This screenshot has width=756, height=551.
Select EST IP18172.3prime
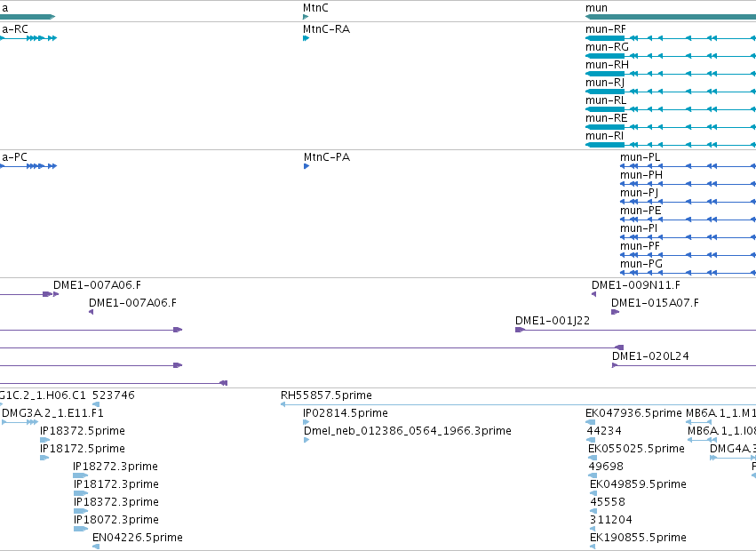[81, 493]
